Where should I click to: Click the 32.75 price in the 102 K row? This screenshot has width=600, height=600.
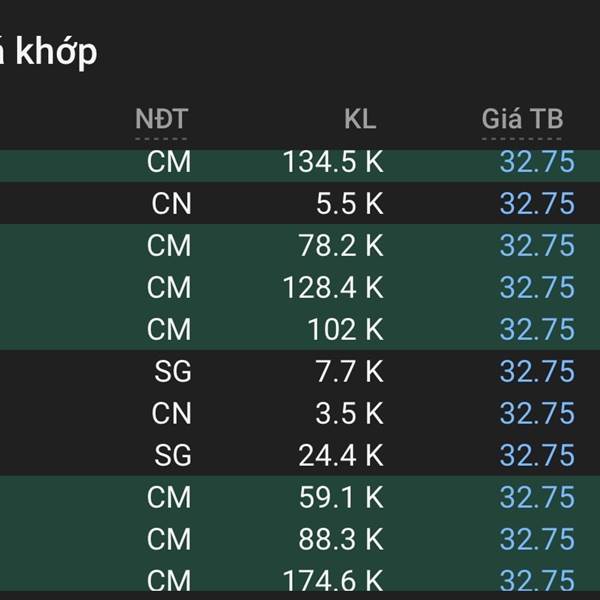point(537,330)
